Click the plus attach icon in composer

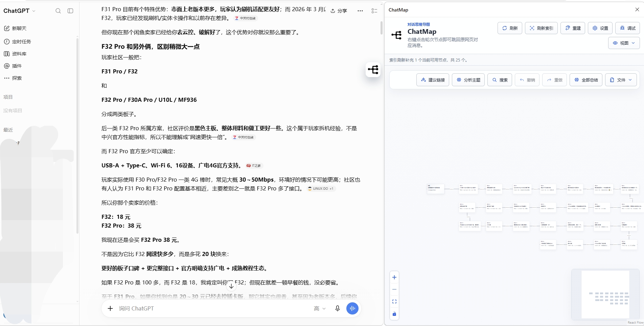[x=110, y=308]
